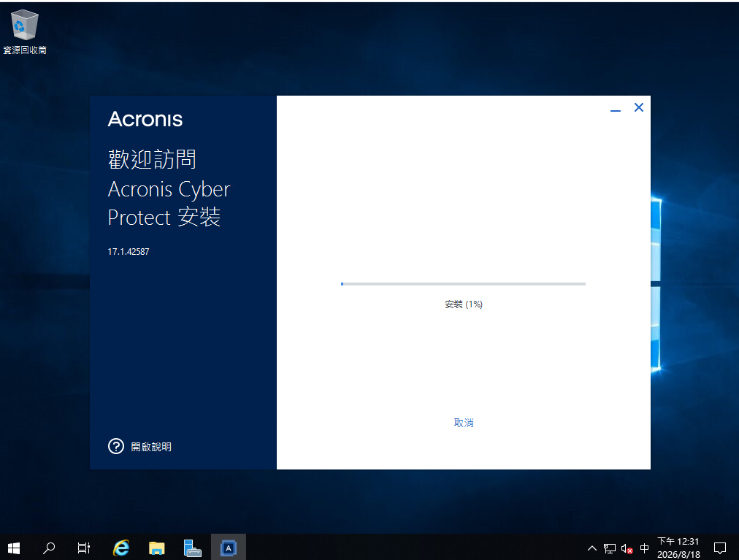Open the clock showing 下午 12:31
Screen dimensions: 739x560
tap(678, 548)
